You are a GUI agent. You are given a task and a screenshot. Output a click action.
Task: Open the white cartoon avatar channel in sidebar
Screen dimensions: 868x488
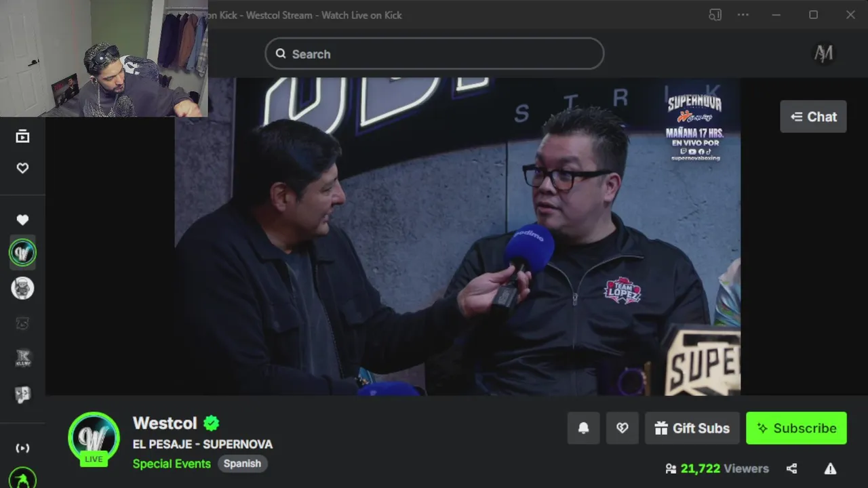22,288
